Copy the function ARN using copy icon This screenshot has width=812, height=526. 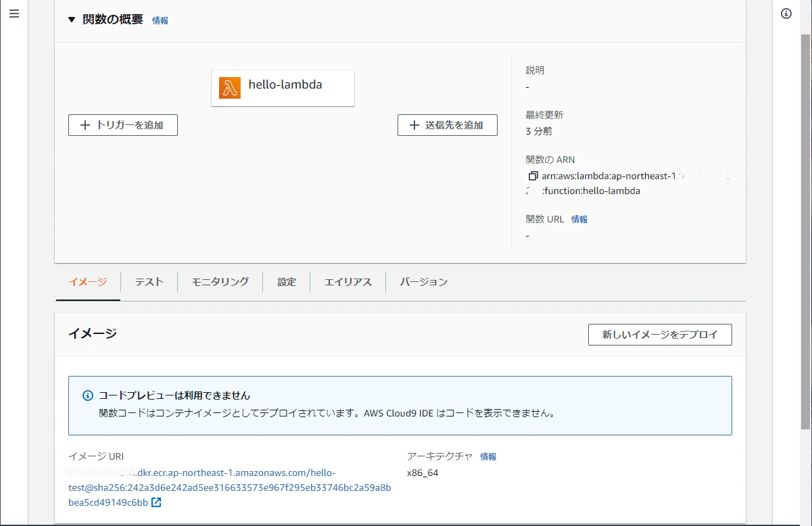tap(533, 176)
